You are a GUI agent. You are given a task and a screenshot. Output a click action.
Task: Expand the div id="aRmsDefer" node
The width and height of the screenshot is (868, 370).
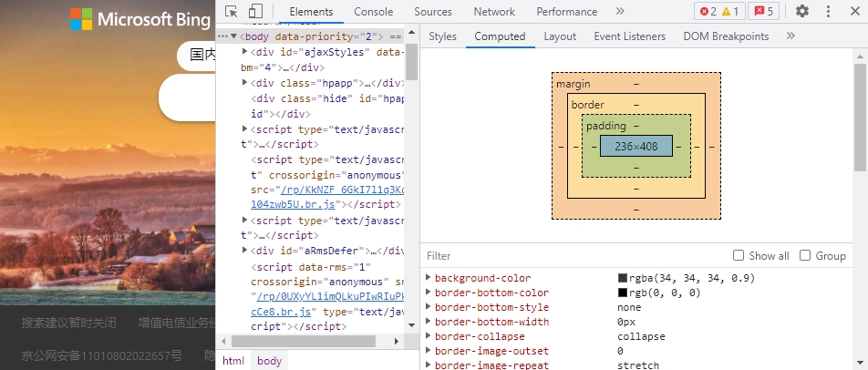pyautogui.click(x=244, y=251)
